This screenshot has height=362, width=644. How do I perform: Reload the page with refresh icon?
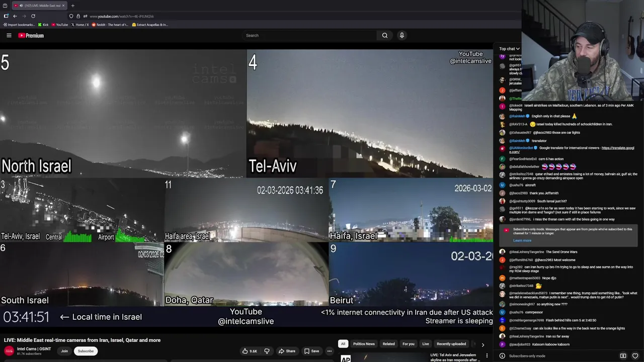pos(33,16)
